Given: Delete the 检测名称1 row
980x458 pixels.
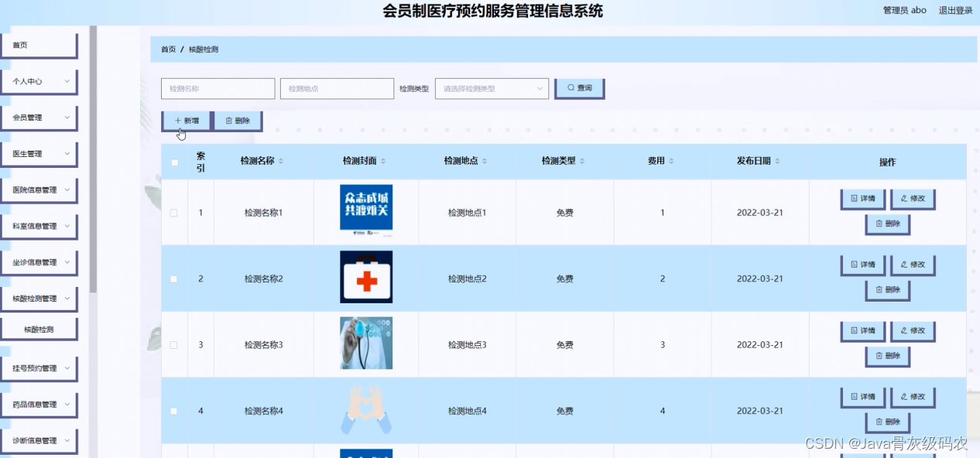Looking at the screenshot, I should click(887, 224).
